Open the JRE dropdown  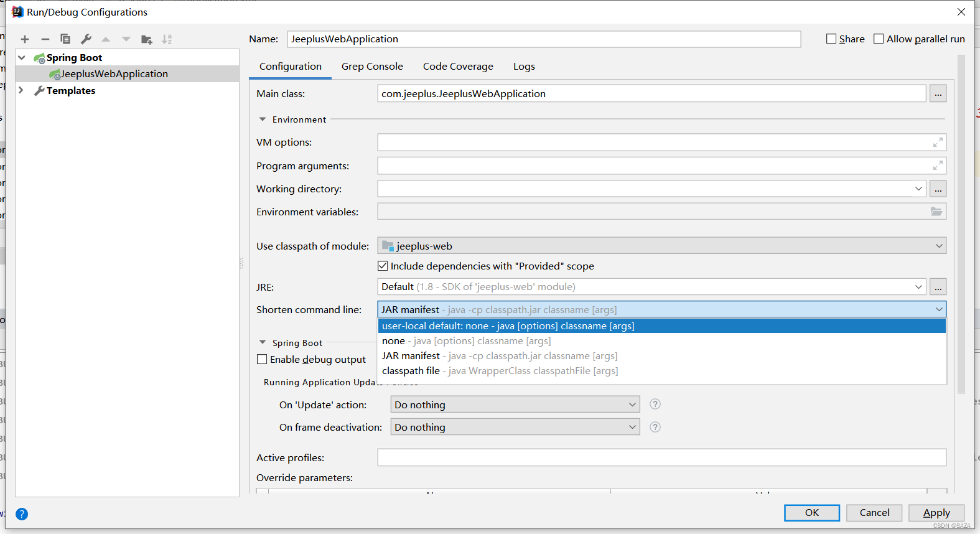[x=918, y=287]
